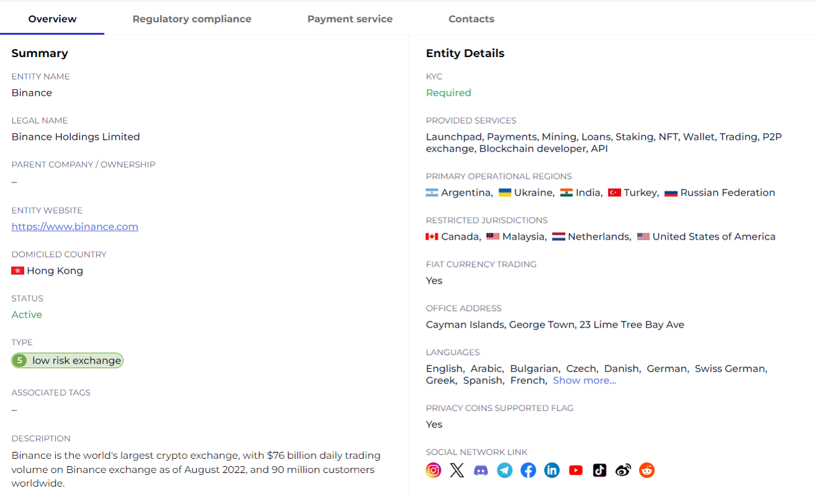Viewport: 816px width, 504px height.
Task: Open the Reddit social link icon
Action: [647, 470]
